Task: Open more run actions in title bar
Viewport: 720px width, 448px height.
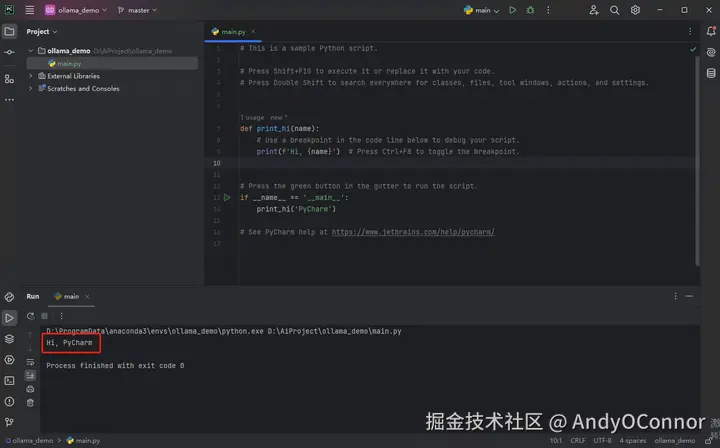Action: pos(548,10)
